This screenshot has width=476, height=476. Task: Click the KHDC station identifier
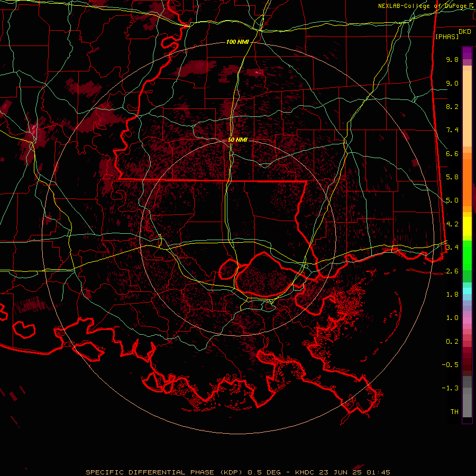point(305,472)
